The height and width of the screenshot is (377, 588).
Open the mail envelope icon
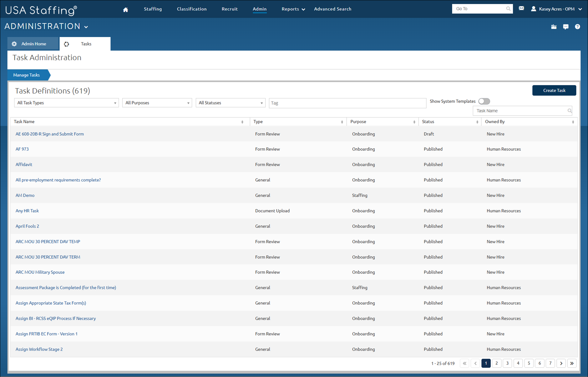(x=521, y=8)
